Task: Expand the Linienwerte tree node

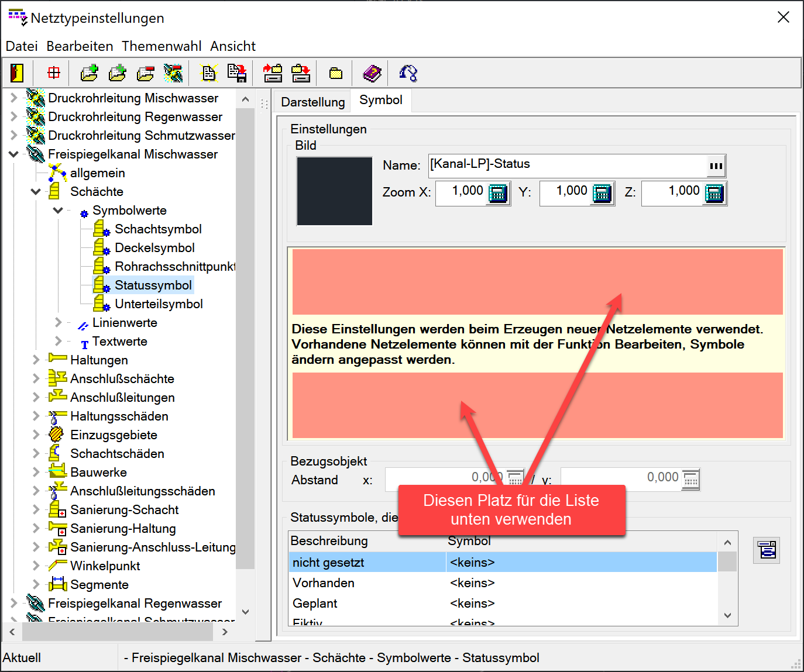Action: tap(58, 322)
